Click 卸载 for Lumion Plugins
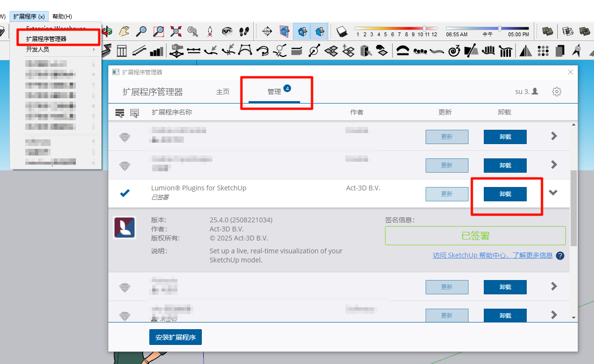594x364 pixels. click(x=505, y=194)
